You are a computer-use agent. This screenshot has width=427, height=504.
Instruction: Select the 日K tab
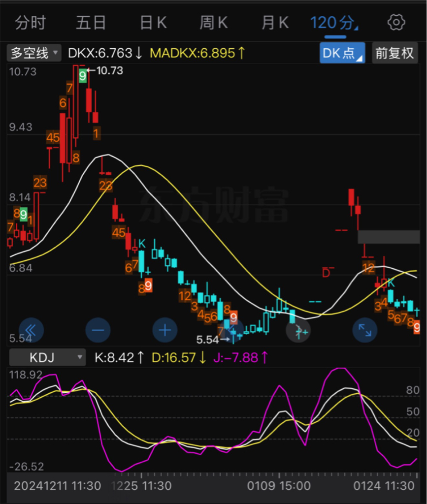pyautogui.click(x=153, y=23)
